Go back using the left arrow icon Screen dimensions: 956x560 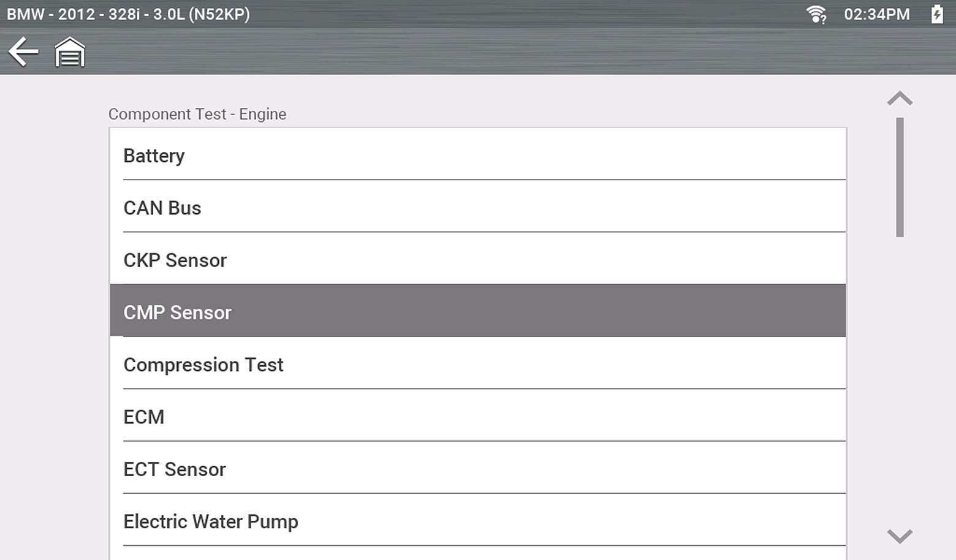[x=23, y=51]
